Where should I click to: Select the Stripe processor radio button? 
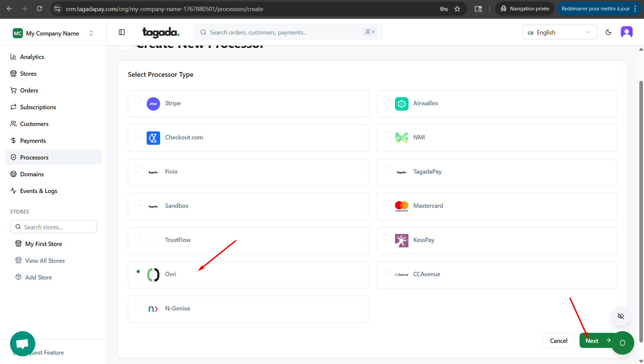point(138,101)
